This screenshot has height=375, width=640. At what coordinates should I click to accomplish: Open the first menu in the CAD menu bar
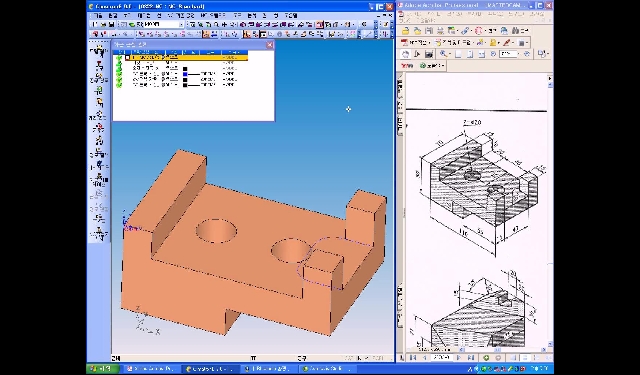click(98, 16)
